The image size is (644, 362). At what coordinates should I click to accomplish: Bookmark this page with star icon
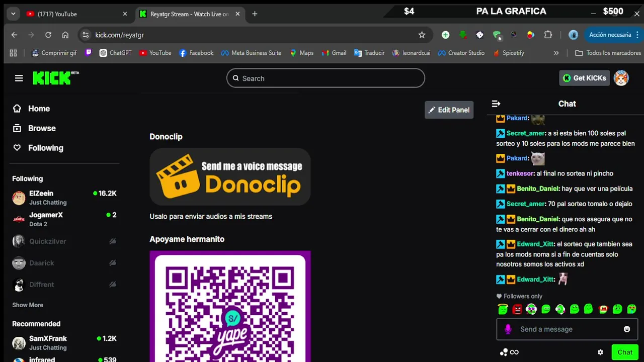tap(422, 35)
